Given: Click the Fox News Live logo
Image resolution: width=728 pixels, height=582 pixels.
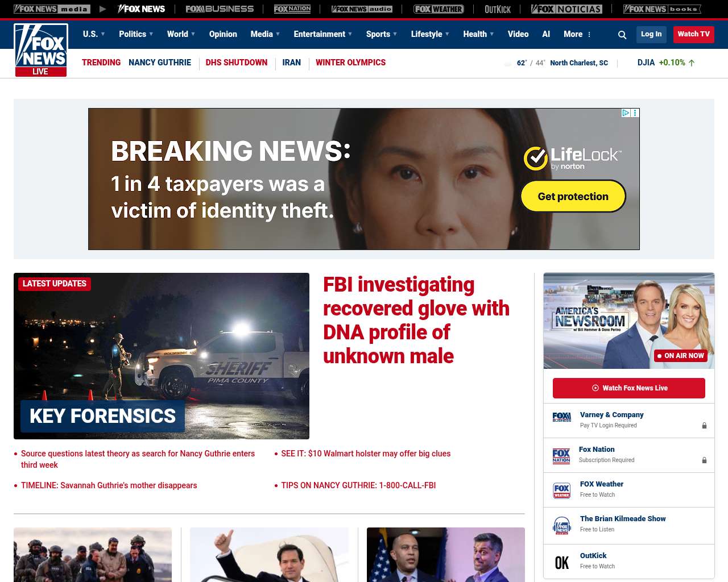Looking at the screenshot, I should 41,50.
